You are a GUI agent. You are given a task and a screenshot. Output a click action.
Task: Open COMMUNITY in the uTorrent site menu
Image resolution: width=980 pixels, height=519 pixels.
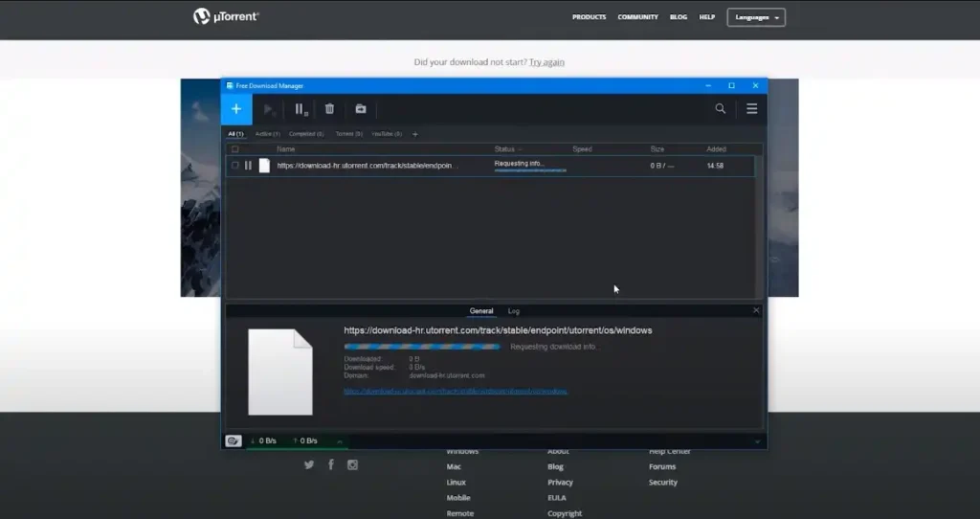(x=637, y=17)
